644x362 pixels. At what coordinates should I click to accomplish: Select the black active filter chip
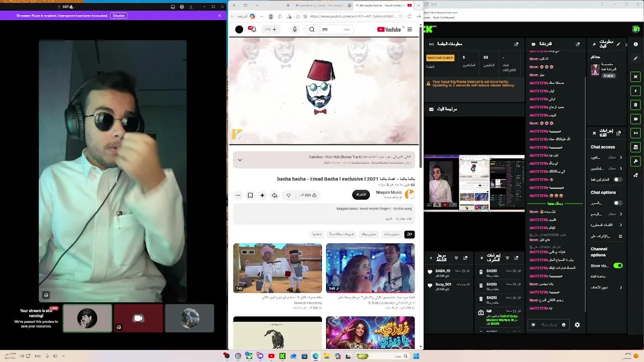point(410,234)
